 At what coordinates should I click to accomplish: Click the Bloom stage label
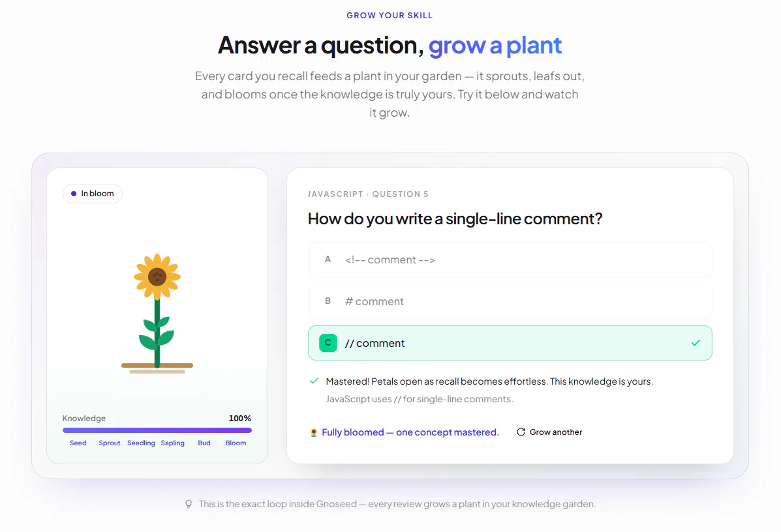click(x=236, y=443)
